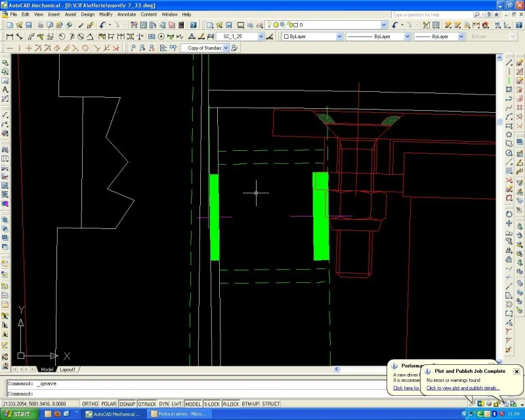Toggle OTRACK in the status bar
Image resolution: width=525 pixels, height=420 pixels.
tap(147, 404)
